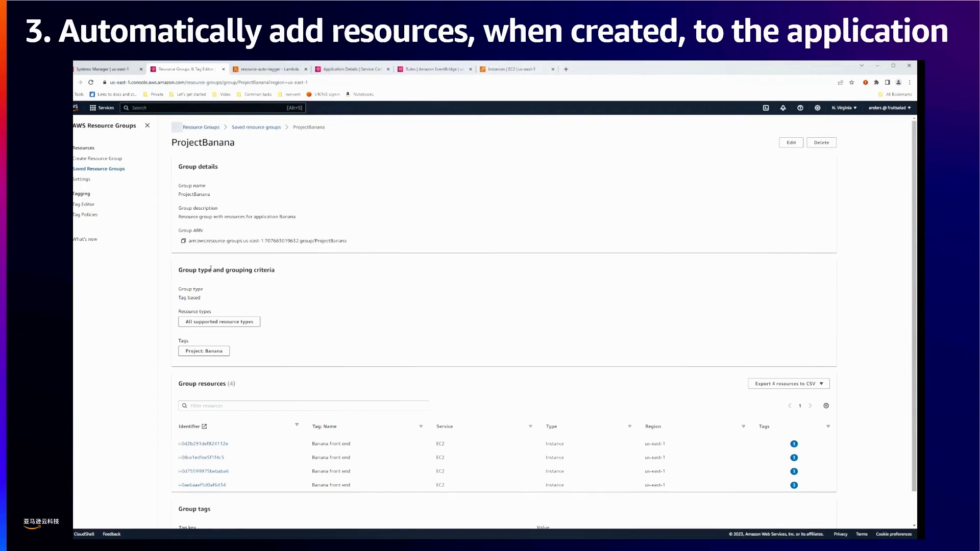
Task: Open Tag Policies in sidebar
Action: pyautogui.click(x=85, y=215)
